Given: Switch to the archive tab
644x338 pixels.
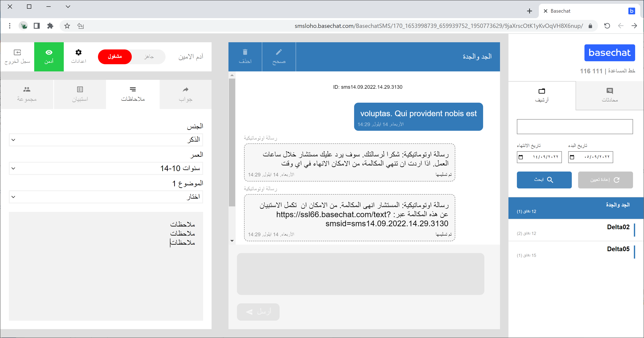Looking at the screenshot, I should (x=542, y=95).
